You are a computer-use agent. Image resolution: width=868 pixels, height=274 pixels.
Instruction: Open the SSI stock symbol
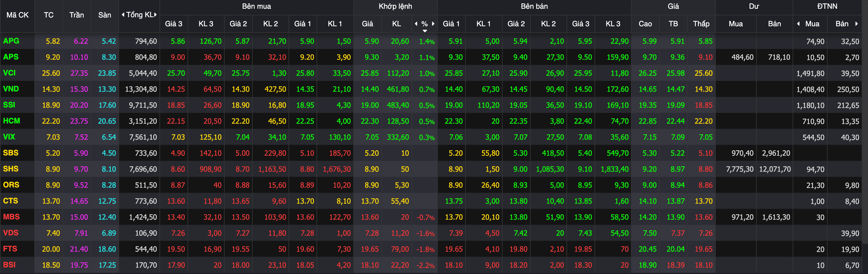[x=9, y=105]
